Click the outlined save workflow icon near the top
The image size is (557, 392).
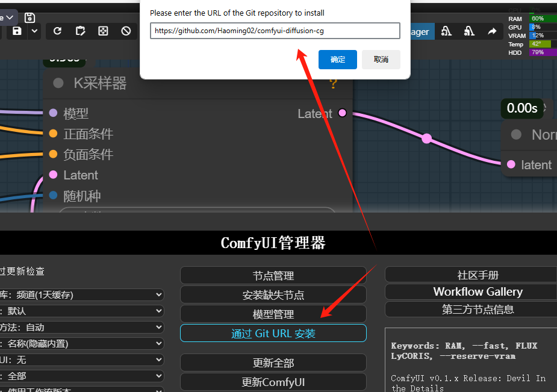coord(30,17)
